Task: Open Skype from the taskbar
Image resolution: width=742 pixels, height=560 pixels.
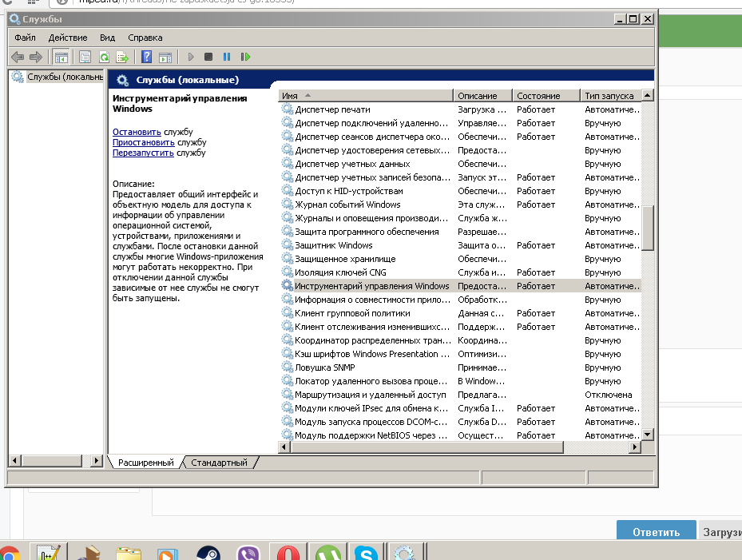Action: pos(367,553)
